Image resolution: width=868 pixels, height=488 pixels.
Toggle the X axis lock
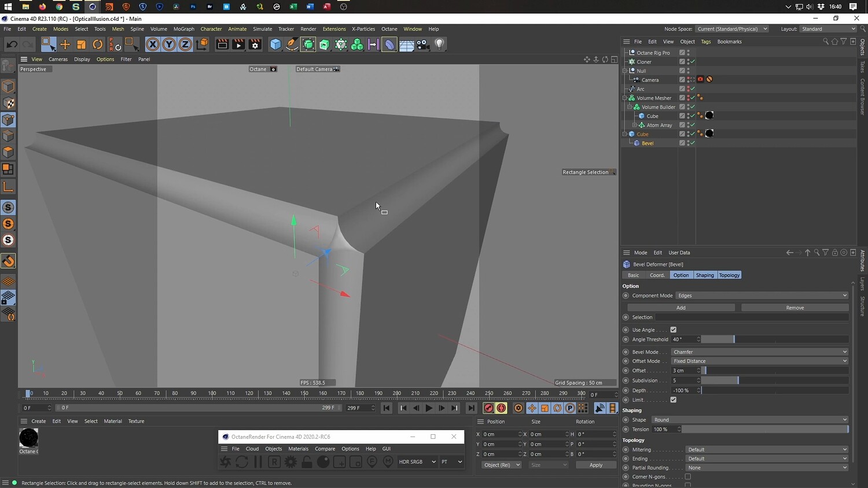coord(153,45)
